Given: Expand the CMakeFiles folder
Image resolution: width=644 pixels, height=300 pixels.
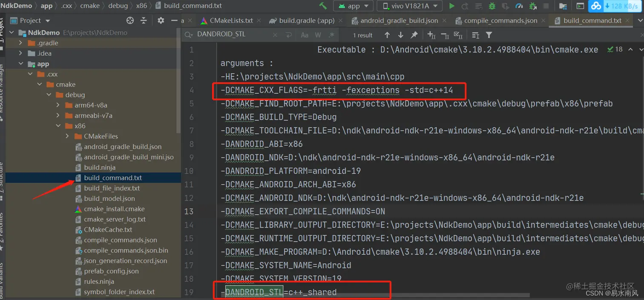Looking at the screenshot, I should (67, 136).
